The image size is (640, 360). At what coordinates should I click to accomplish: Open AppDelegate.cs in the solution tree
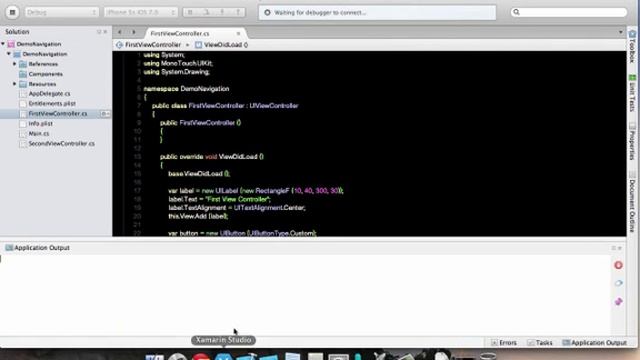pos(49,93)
